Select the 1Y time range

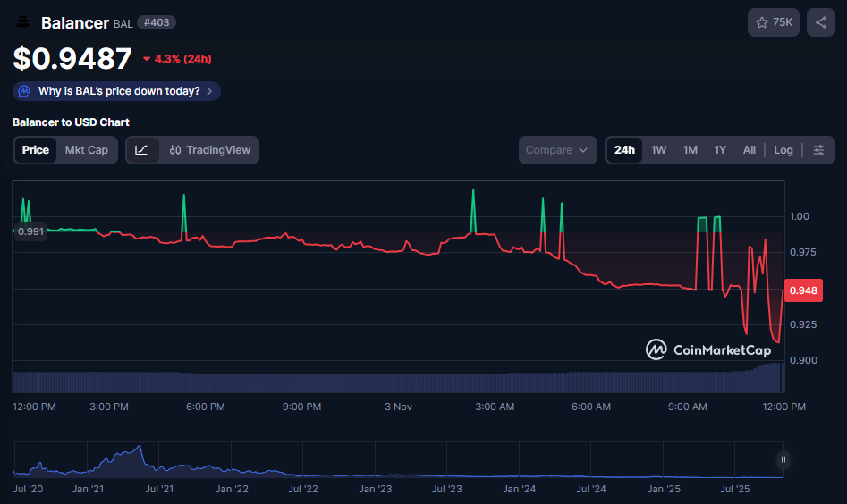click(720, 150)
